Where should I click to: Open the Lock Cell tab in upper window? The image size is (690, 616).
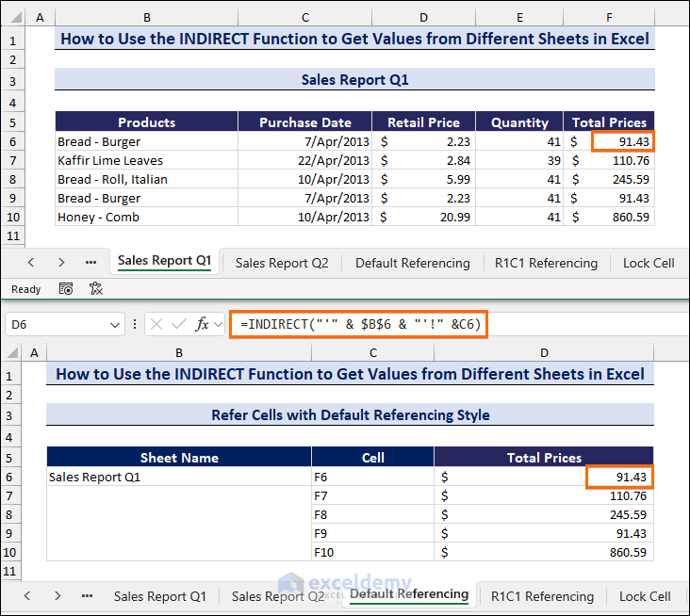tap(649, 263)
